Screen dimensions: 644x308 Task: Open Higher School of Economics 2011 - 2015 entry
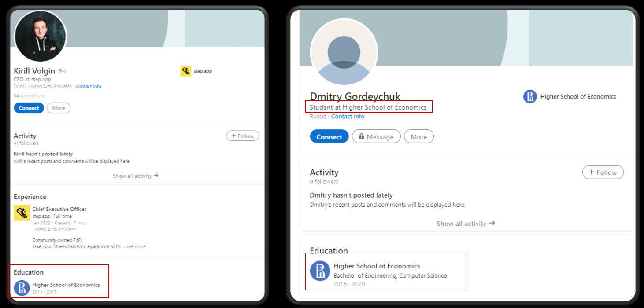[x=66, y=285]
